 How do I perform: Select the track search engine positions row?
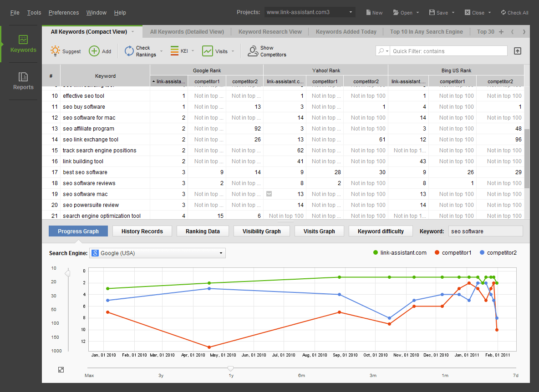[x=283, y=151]
